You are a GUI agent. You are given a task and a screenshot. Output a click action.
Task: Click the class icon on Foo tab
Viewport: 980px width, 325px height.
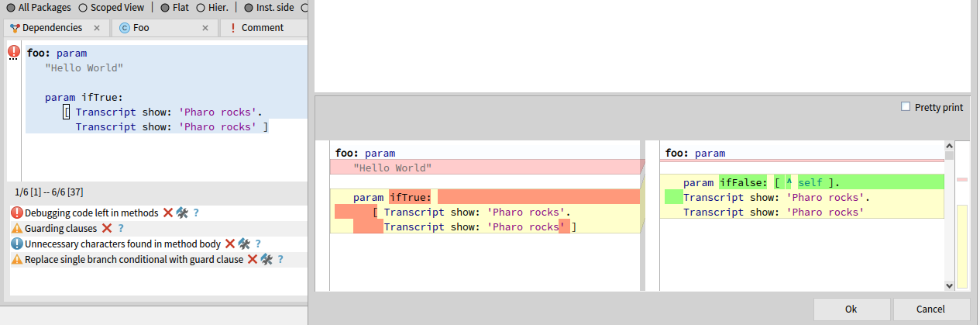(125, 28)
